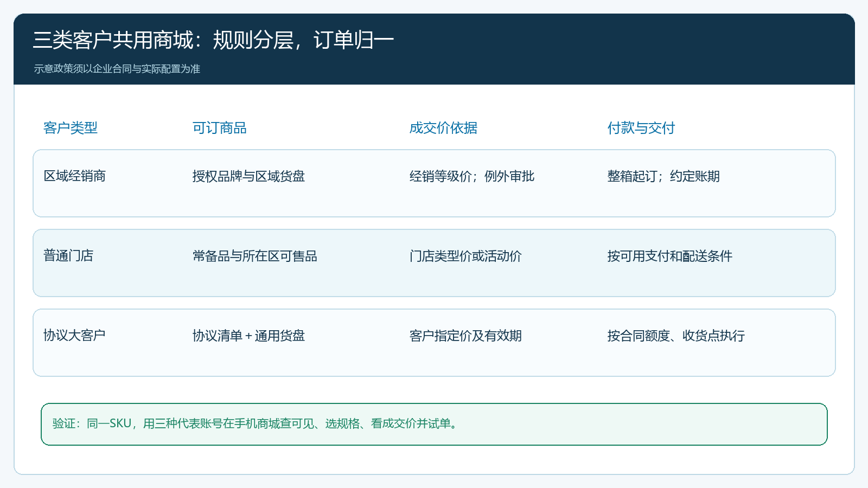Click the slide title 三类客户共用商城

213,40
